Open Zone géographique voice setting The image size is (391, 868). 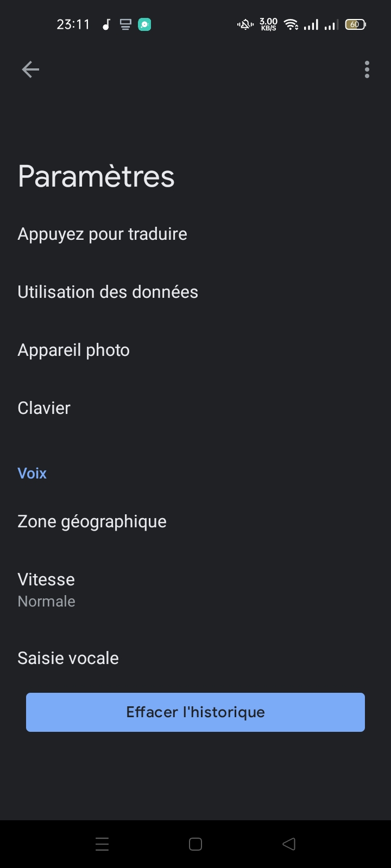(x=92, y=521)
